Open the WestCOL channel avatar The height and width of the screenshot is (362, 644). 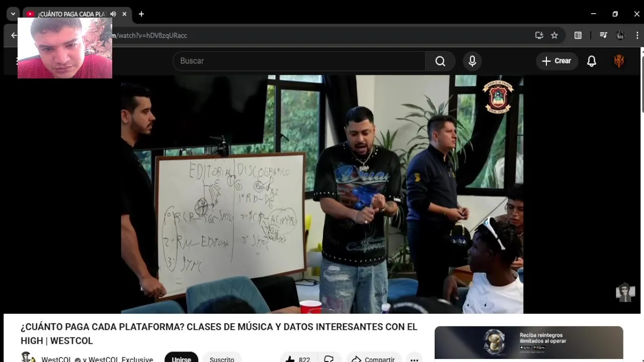(x=28, y=358)
